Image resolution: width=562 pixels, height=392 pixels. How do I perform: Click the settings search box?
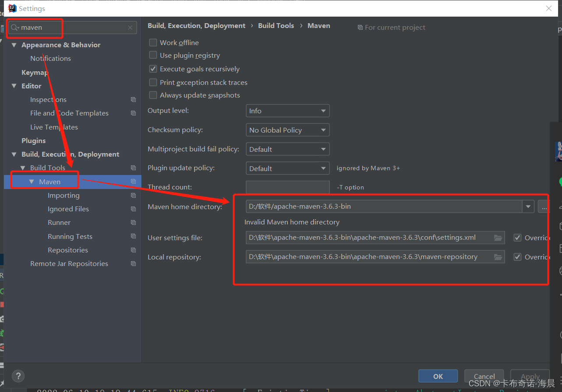(73, 28)
